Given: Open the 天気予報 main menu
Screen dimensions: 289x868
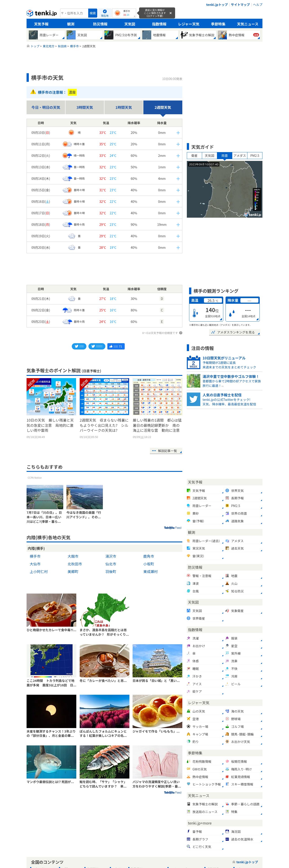Looking at the screenshot, I should pos(41,24).
